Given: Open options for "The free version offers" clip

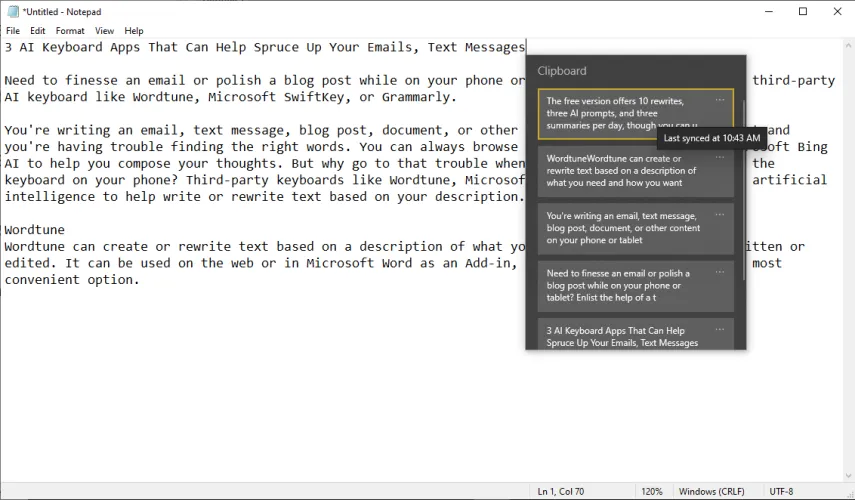Looking at the screenshot, I should 719,100.
